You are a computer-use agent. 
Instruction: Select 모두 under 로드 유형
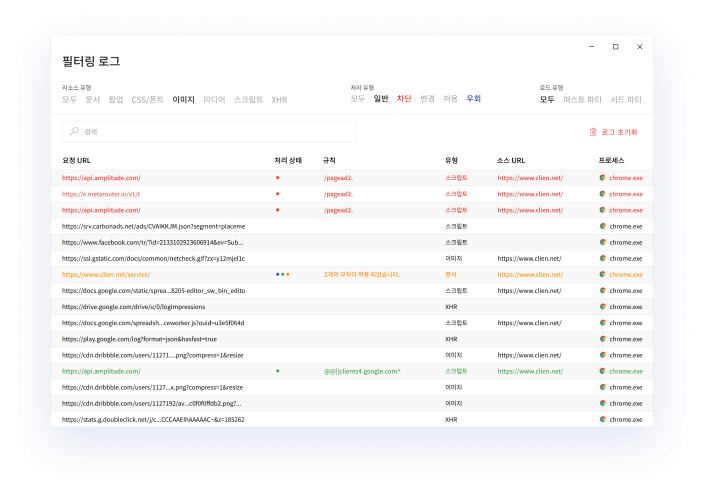click(547, 99)
